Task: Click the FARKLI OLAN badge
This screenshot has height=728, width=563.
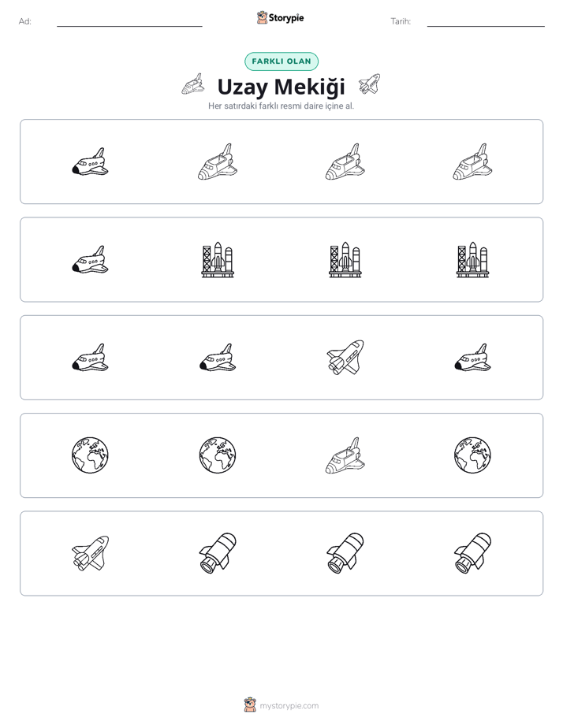Action: click(x=281, y=61)
